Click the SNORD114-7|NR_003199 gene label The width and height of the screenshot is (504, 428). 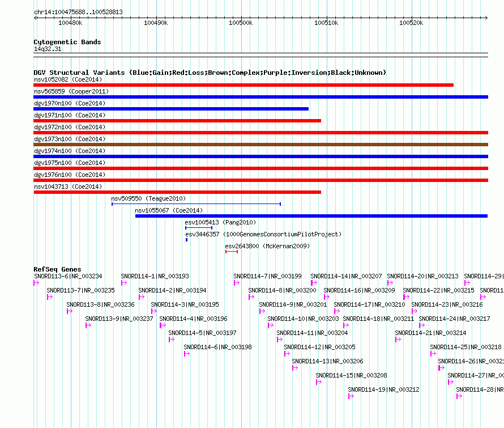coord(268,276)
